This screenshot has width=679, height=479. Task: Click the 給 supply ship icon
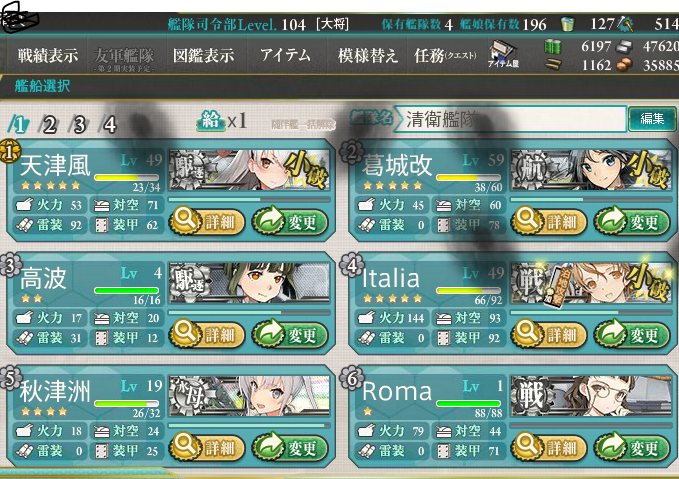[211, 121]
